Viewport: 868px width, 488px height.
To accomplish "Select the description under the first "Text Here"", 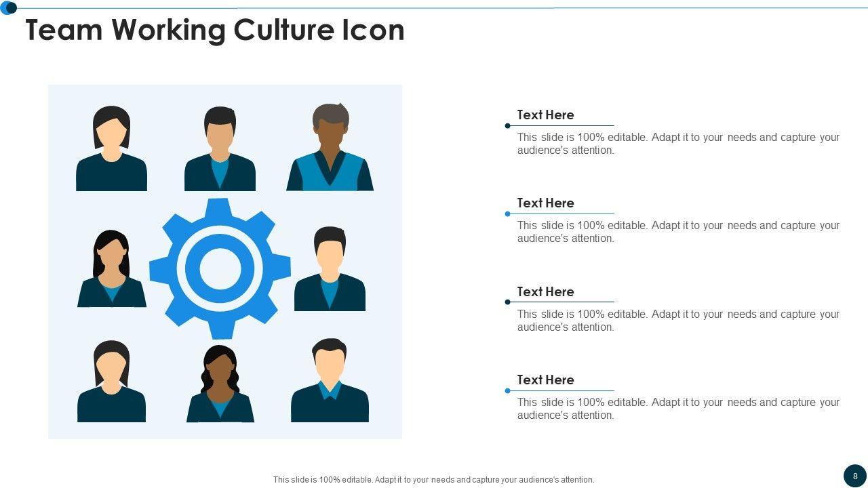I will (678, 144).
